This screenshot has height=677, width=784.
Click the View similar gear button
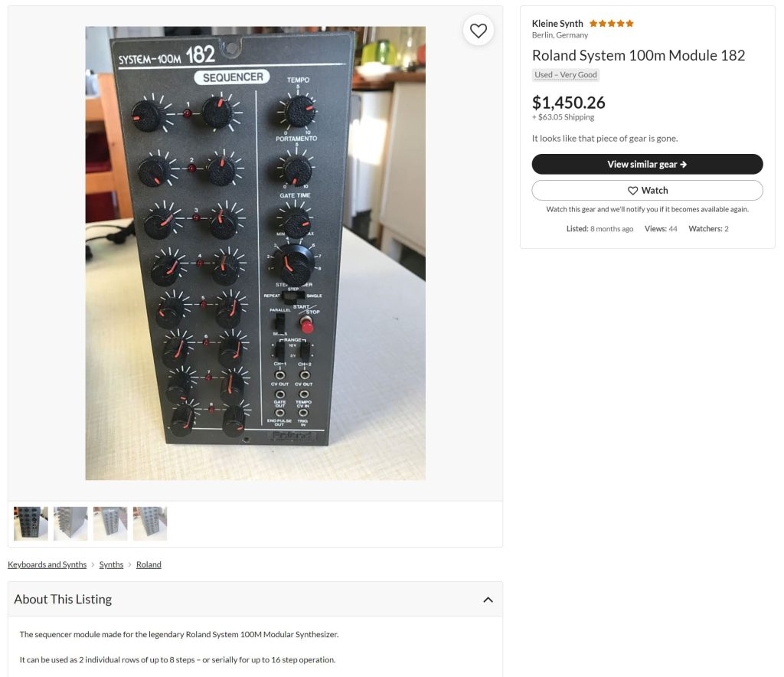(647, 164)
